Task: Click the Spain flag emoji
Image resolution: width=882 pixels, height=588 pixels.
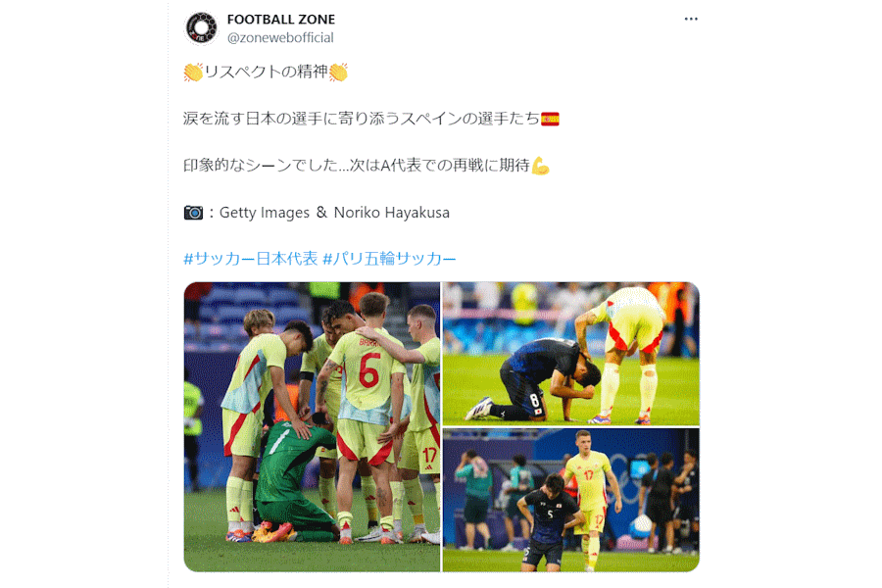Action: click(550, 119)
